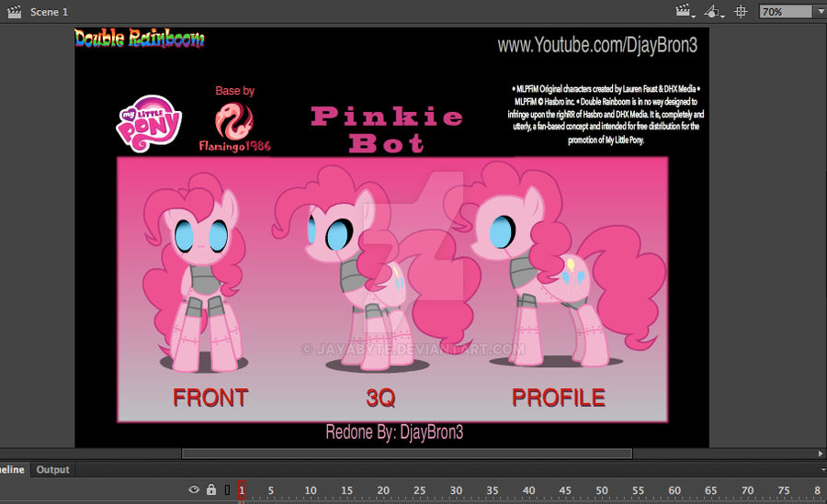
Task: Toggle show all layers as outlines
Action: [x=227, y=489]
